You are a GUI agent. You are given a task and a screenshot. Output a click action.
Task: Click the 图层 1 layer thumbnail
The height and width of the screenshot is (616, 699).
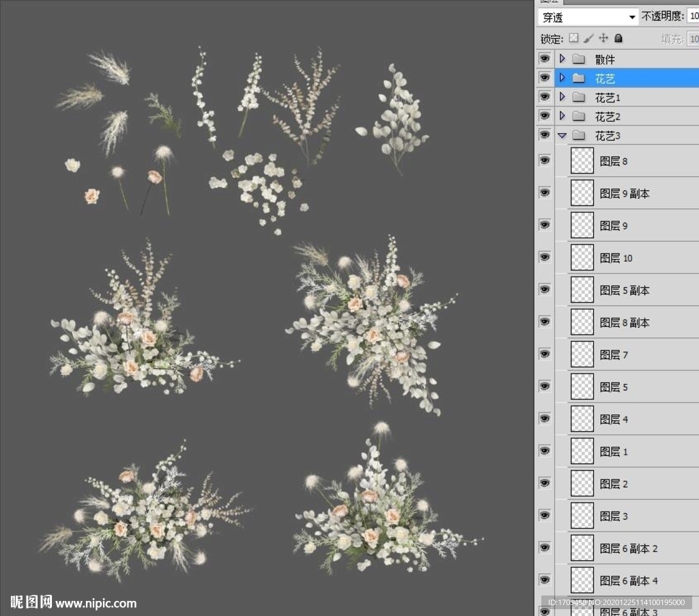(x=582, y=451)
